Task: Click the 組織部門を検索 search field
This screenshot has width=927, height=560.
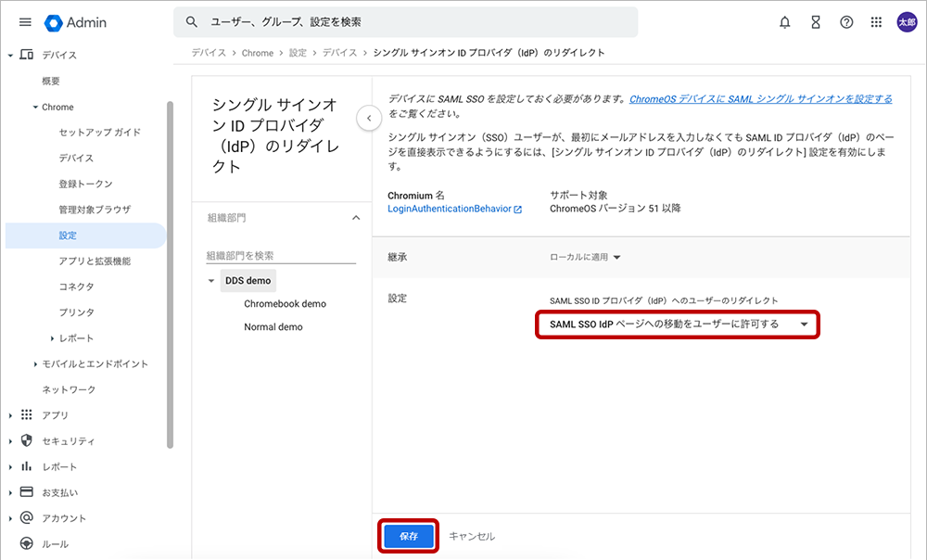Action: 280,255
